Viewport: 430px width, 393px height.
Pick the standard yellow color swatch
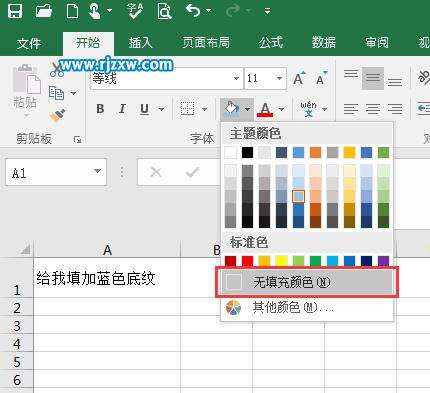pyautogui.click(x=281, y=261)
